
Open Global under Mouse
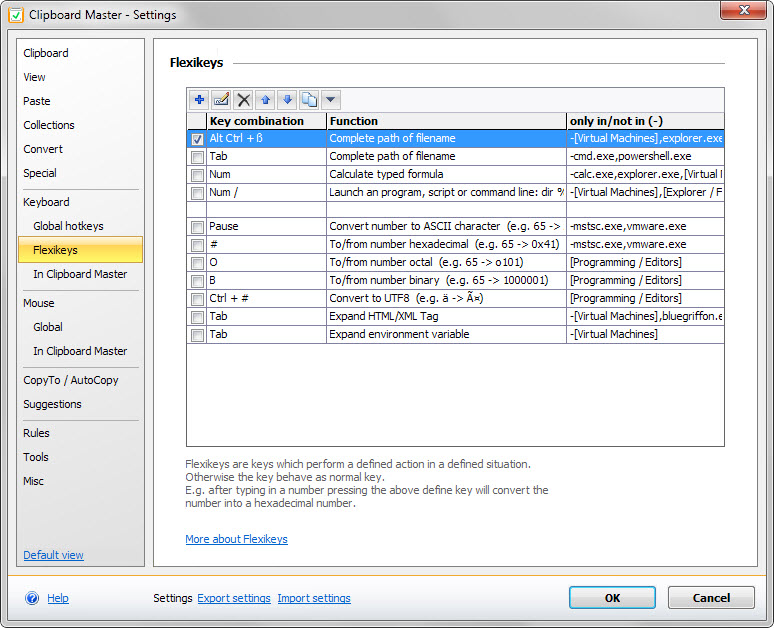48,327
